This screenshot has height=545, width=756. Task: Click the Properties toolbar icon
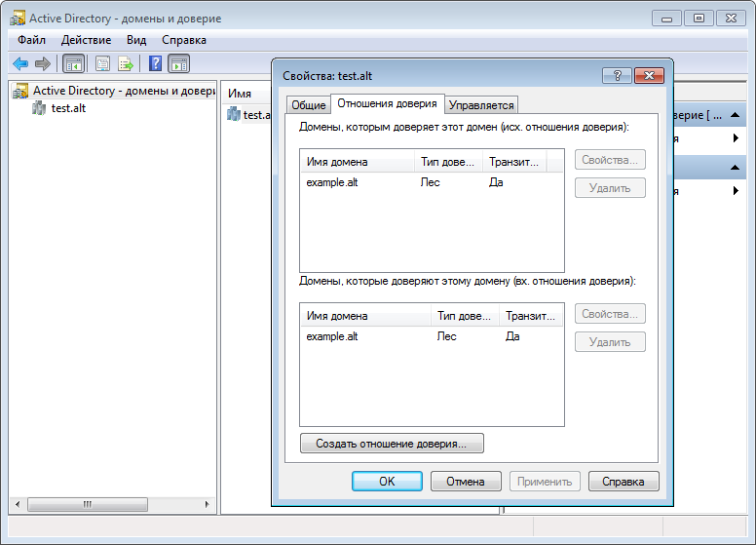(102, 63)
